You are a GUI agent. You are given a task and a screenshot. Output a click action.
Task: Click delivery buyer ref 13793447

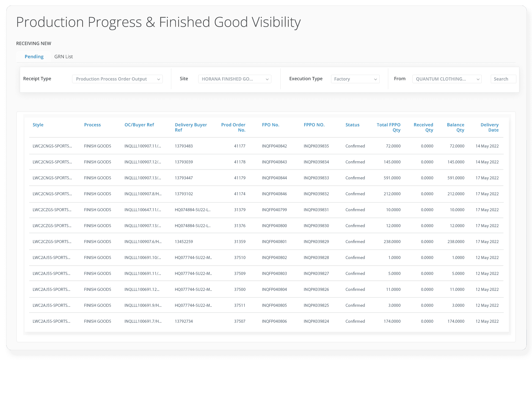(x=184, y=178)
